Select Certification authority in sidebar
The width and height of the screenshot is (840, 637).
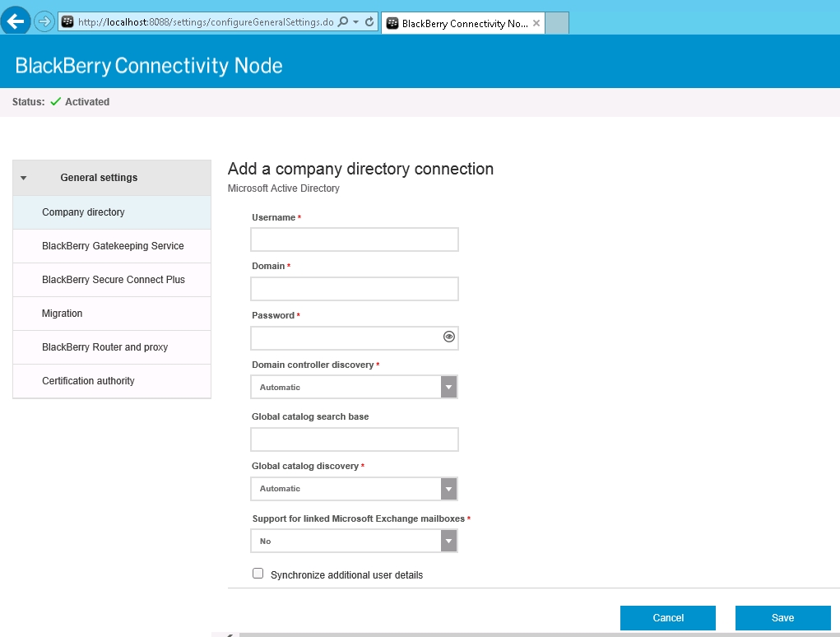coord(88,381)
